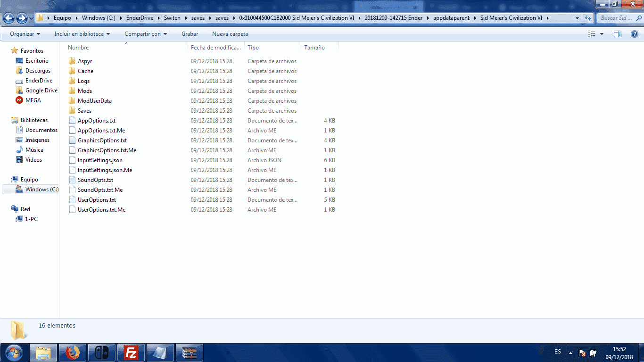644x362 pixels.
Task: Expand the breadcrumb arrow after Switch
Action: coord(186,18)
